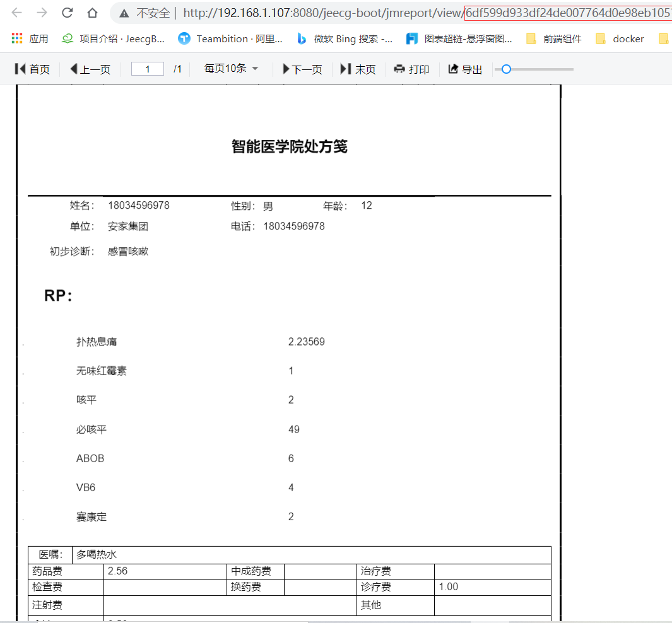Open the apps grid bookmark icon
The image size is (672, 623).
[x=16, y=38]
